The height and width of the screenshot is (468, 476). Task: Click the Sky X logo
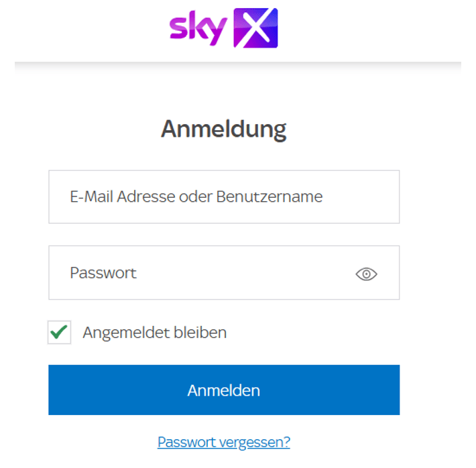(x=223, y=28)
